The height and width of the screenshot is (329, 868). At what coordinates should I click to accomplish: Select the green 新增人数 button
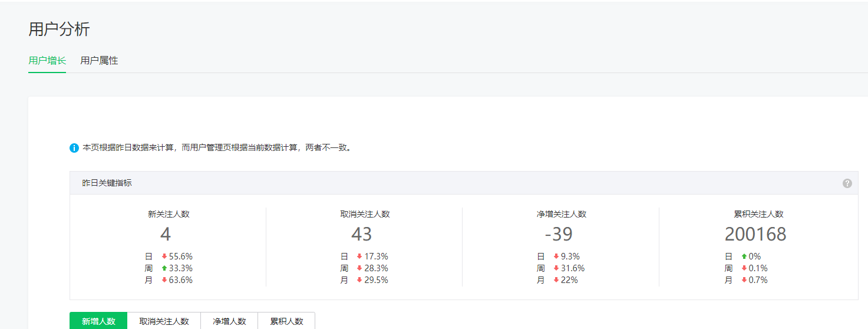pyautogui.click(x=98, y=321)
